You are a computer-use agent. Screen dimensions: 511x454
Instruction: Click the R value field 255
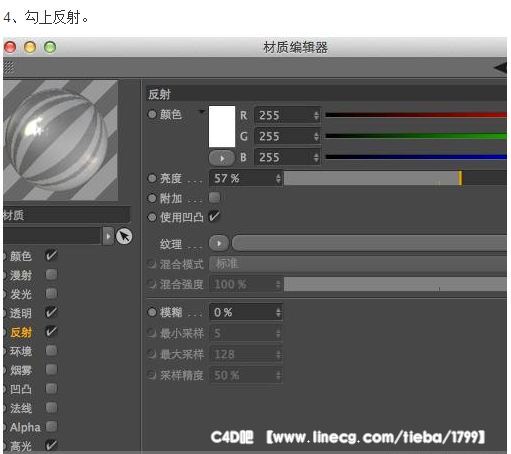(287, 116)
